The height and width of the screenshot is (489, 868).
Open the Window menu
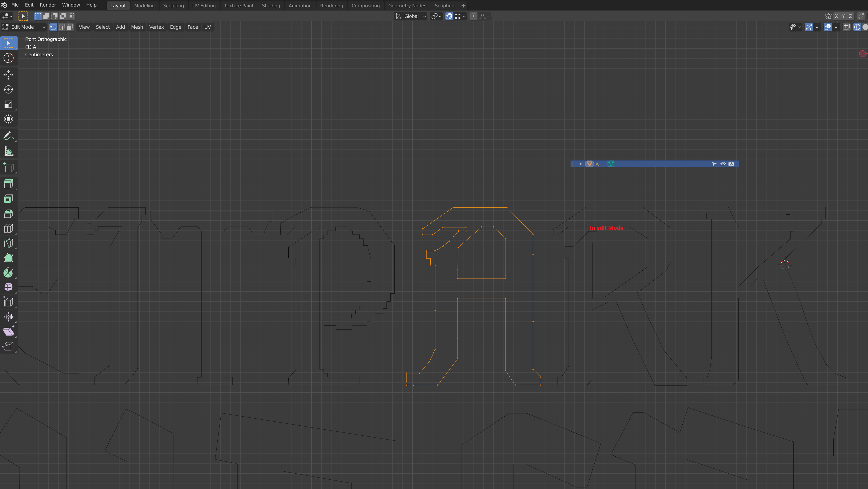click(x=71, y=5)
